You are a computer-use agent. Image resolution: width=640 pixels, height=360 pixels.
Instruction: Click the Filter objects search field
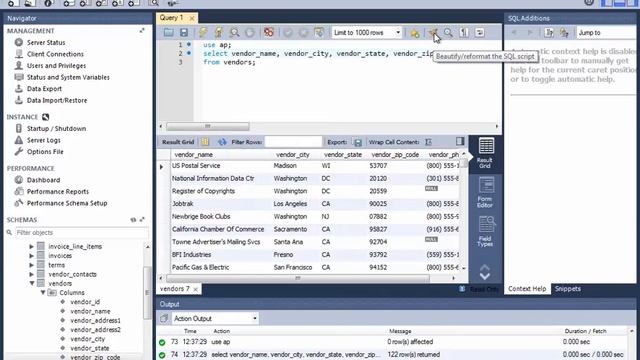tap(82, 232)
